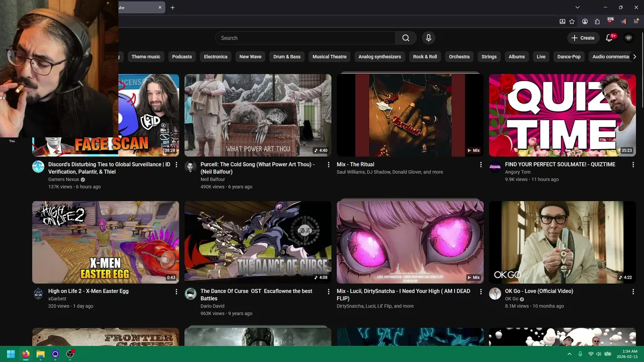Filter by Albums chip
Viewport: 644px width, 362px height.
pos(517,57)
